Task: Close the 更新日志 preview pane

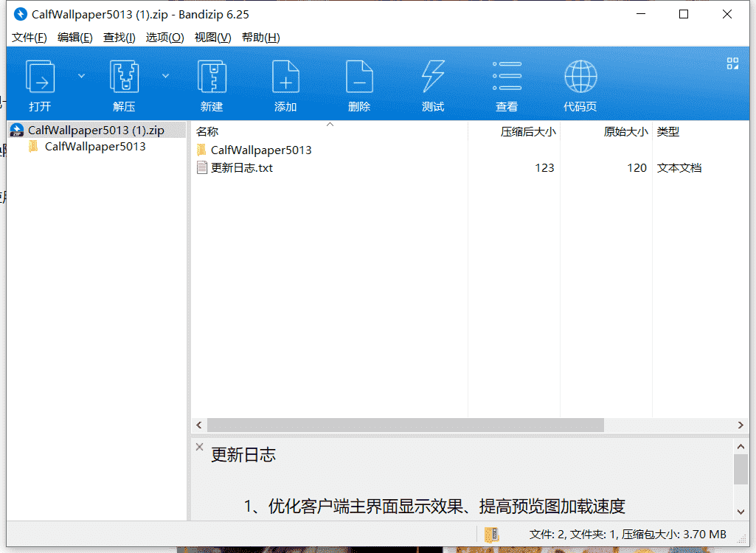Action: click(x=200, y=447)
